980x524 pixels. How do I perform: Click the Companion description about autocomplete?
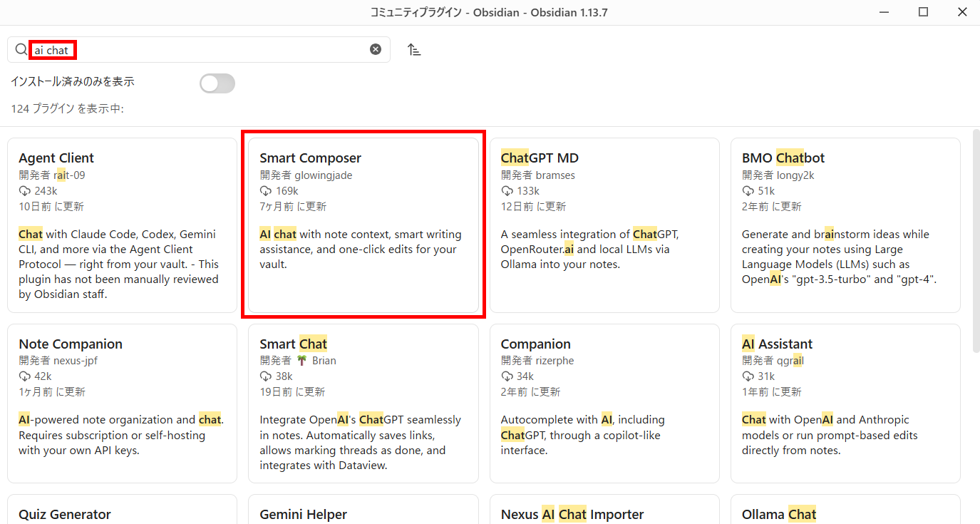[583, 435]
